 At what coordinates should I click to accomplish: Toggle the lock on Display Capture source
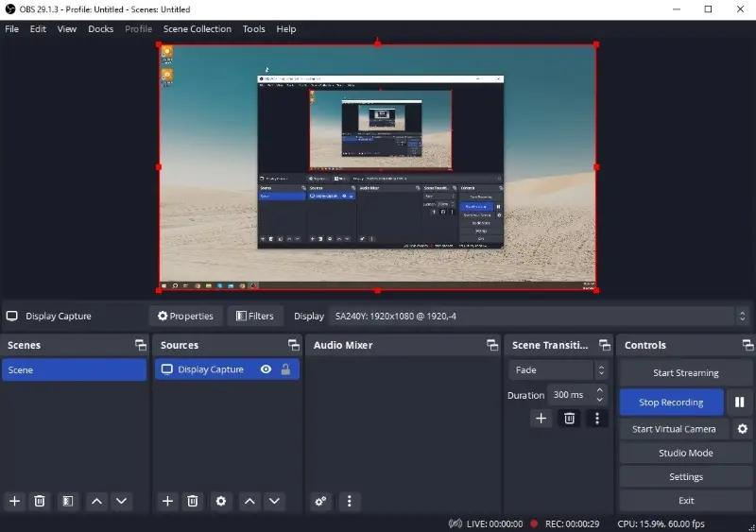285,369
